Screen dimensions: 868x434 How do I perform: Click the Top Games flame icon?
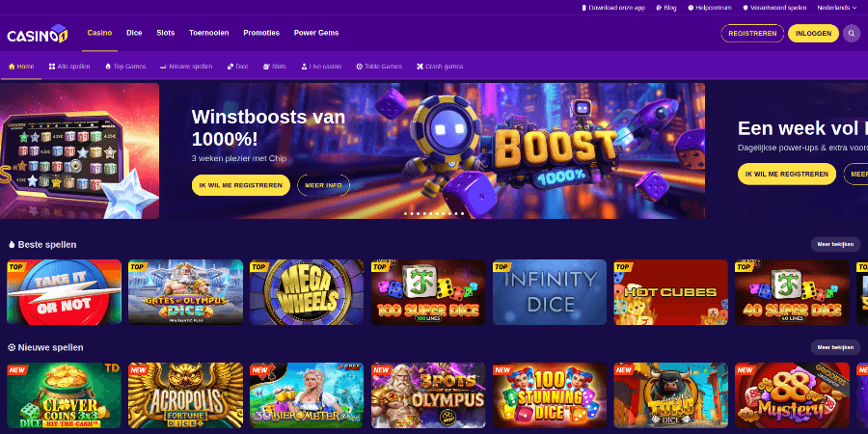click(108, 67)
